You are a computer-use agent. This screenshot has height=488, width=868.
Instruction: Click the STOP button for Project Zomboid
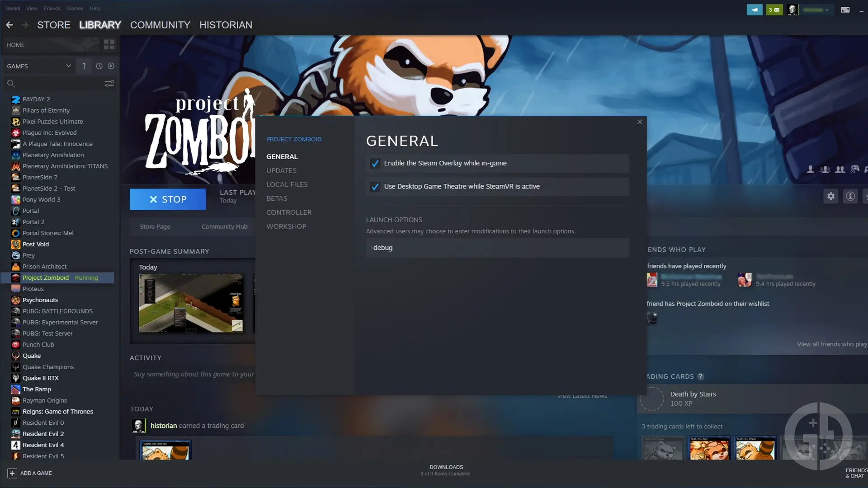tap(168, 198)
